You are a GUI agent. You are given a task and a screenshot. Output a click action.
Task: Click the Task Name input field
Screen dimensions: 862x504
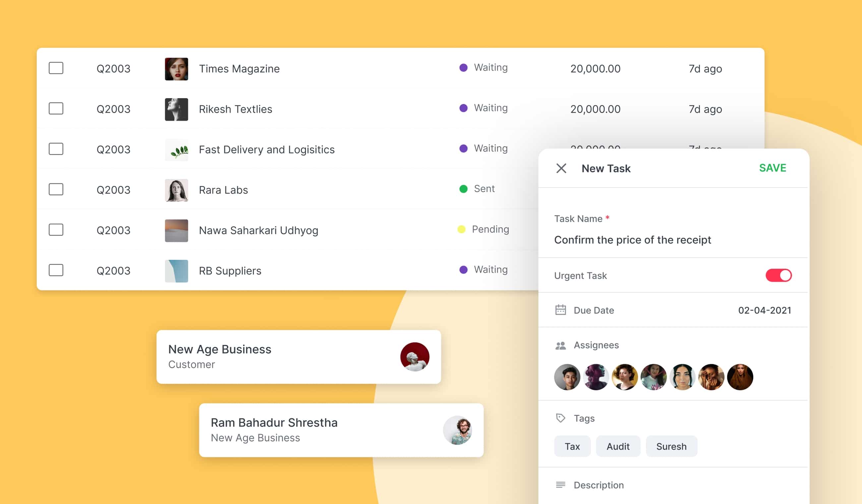(632, 240)
